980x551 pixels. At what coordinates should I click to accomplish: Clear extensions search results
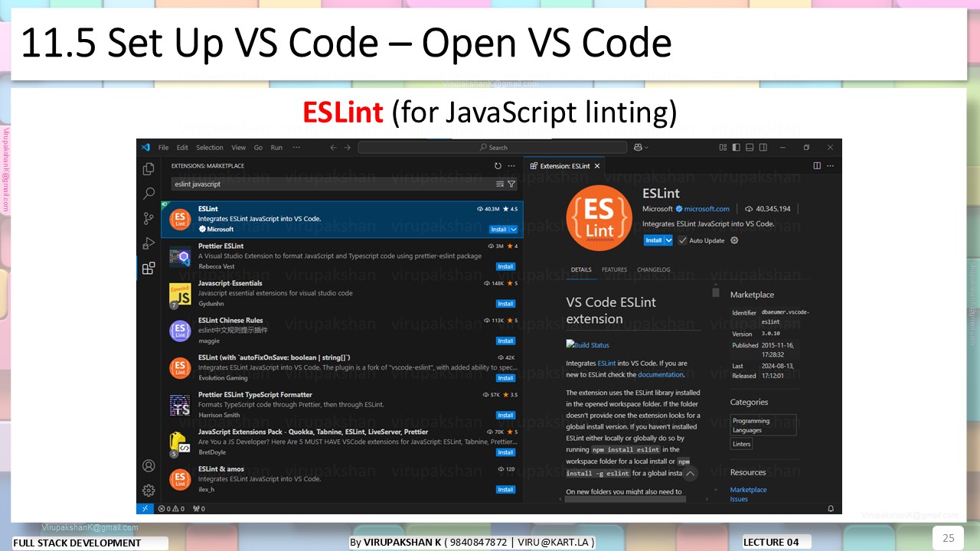(x=500, y=184)
